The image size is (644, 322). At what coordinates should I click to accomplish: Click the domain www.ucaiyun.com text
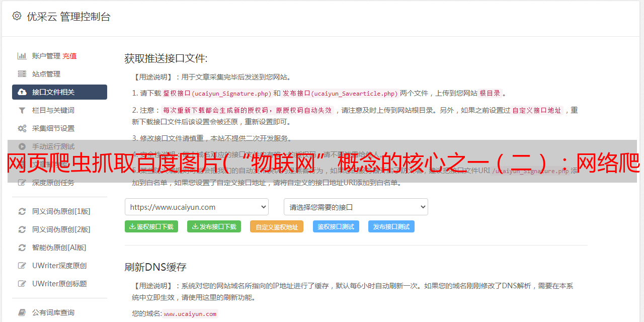pos(190,314)
